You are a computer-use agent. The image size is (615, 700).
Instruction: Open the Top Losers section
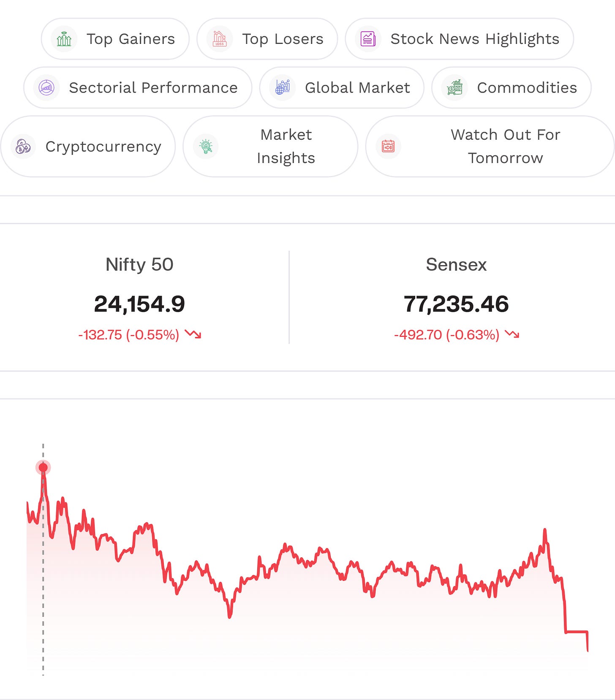pyautogui.click(x=267, y=39)
